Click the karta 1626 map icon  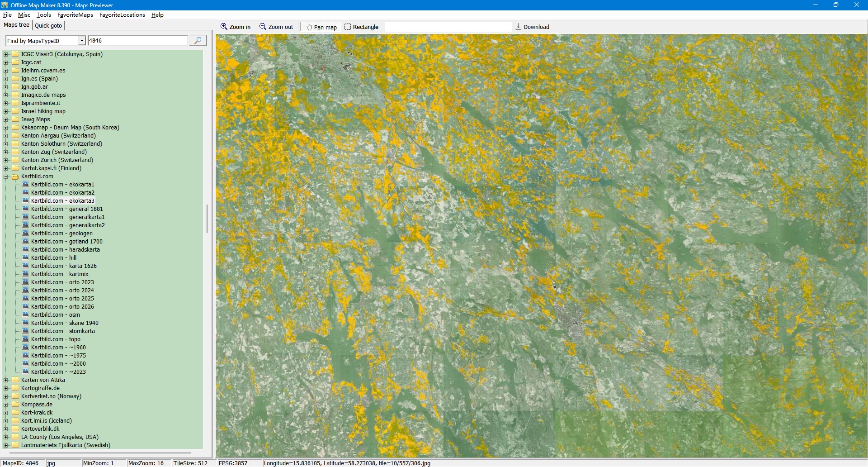[26, 266]
